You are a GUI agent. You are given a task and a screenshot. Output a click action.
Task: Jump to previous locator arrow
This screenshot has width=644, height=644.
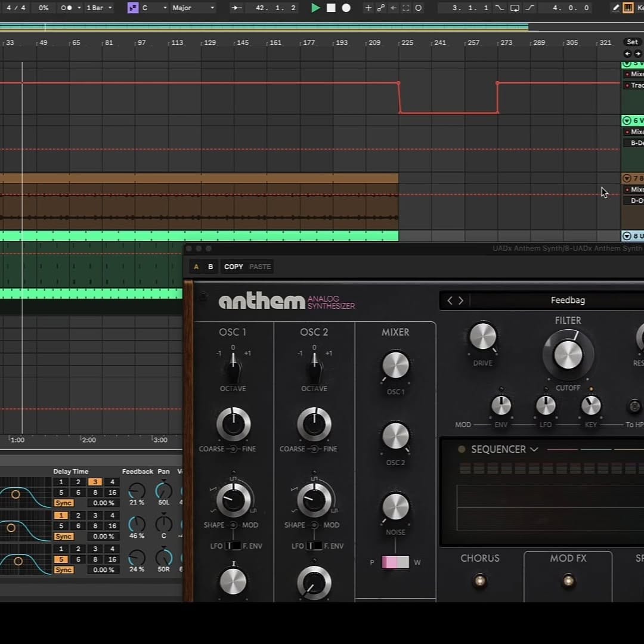pos(627,54)
